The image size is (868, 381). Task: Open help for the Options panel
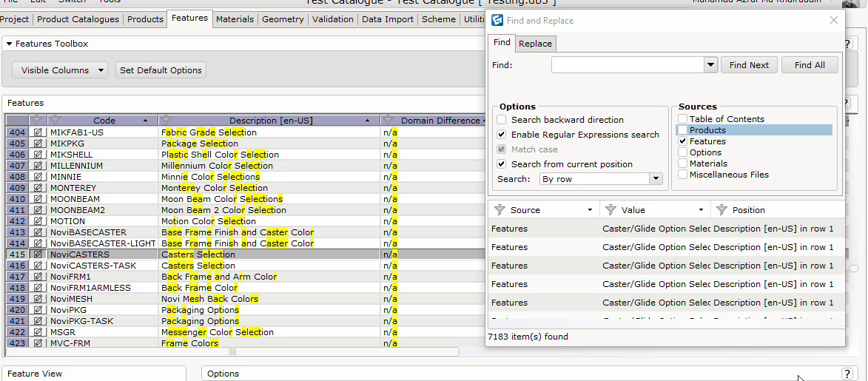[x=847, y=374]
